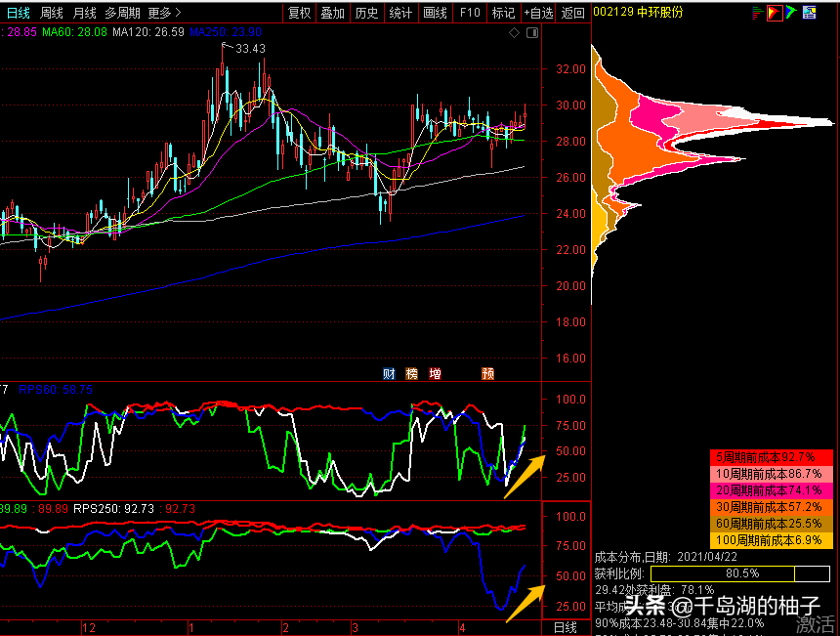Click the 增 holdings increase badge
This screenshot has height=636, width=840.
coord(435,373)
